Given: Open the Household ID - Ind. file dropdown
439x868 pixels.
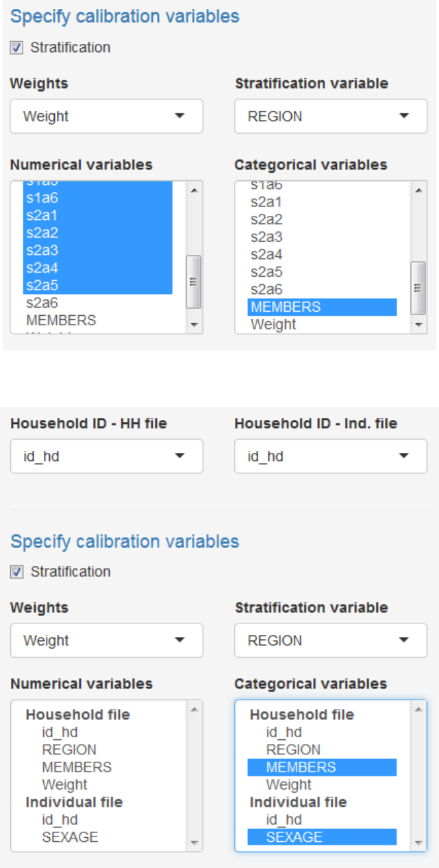Looking at the screenshot, I should point(331,456).
